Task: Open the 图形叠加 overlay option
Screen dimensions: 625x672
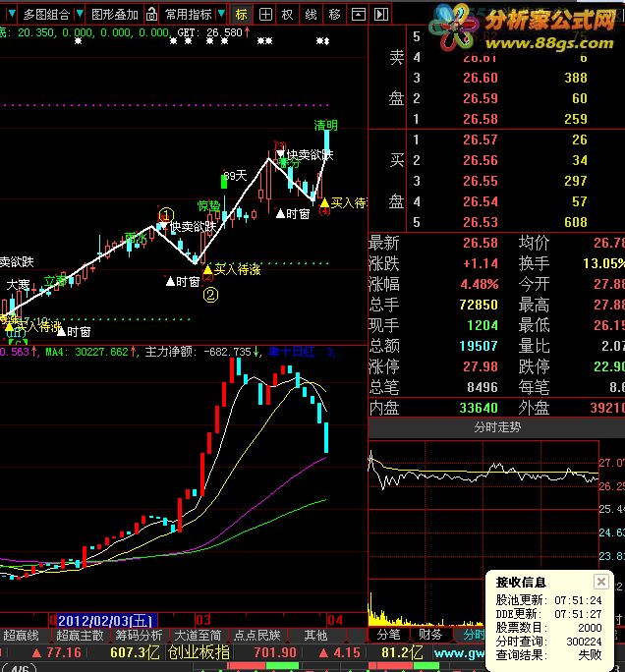Action: click(x=115, y=15)
